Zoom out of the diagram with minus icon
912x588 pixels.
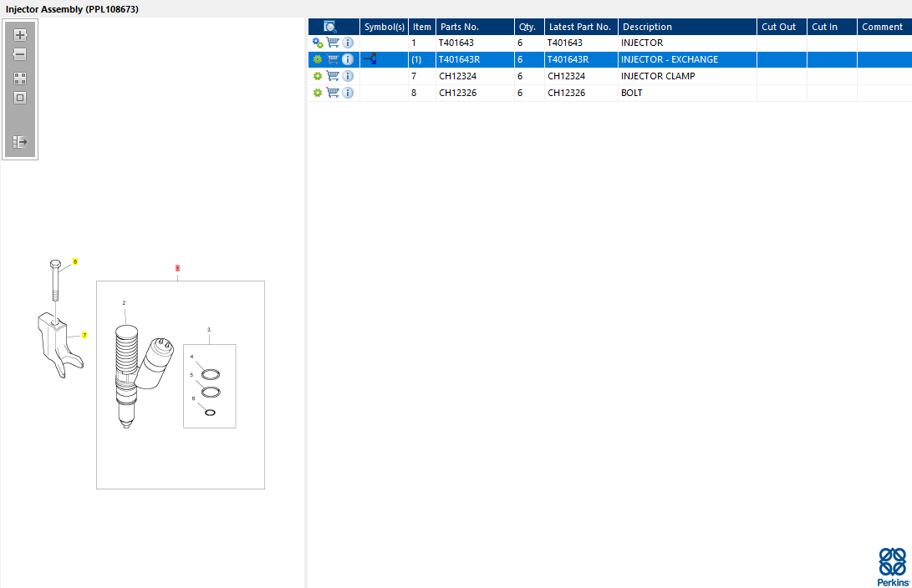coord(20,54)
